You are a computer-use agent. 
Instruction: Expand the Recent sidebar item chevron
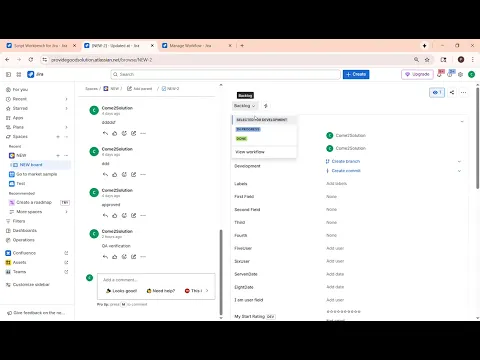coord(66,99)
